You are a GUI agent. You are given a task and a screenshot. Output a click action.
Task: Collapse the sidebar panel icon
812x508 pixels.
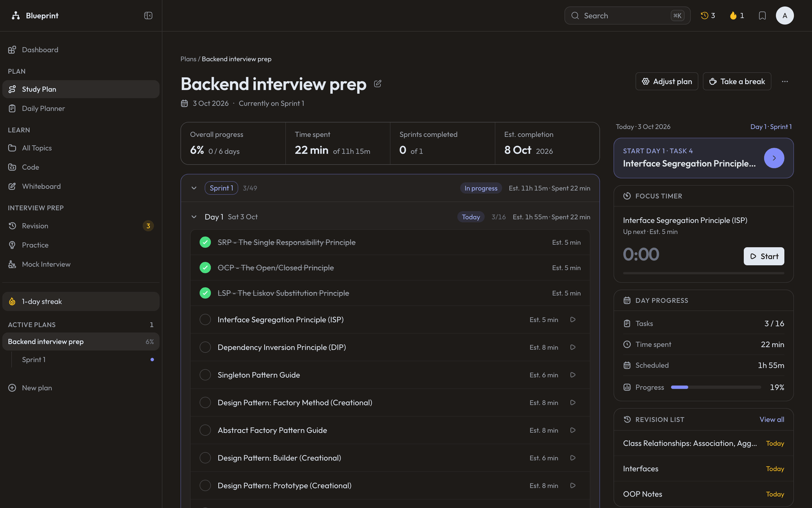(x=148, y=16)
